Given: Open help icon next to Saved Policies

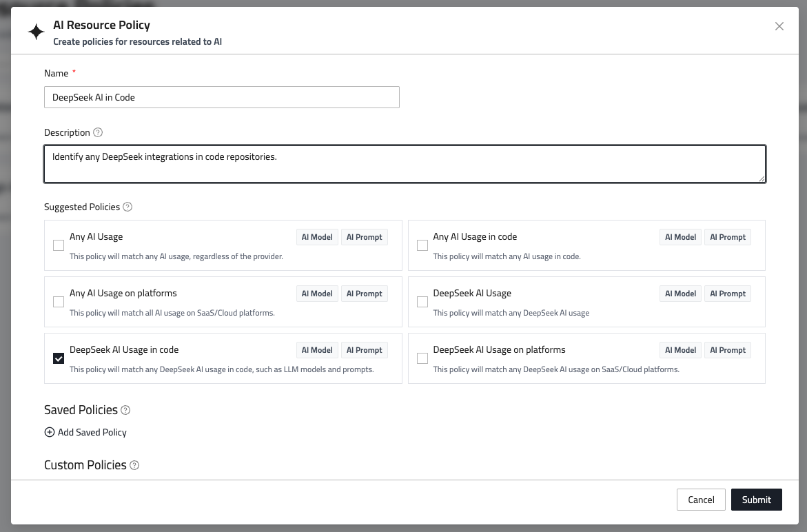Looking at the screenshot, I should pos(125,410).
